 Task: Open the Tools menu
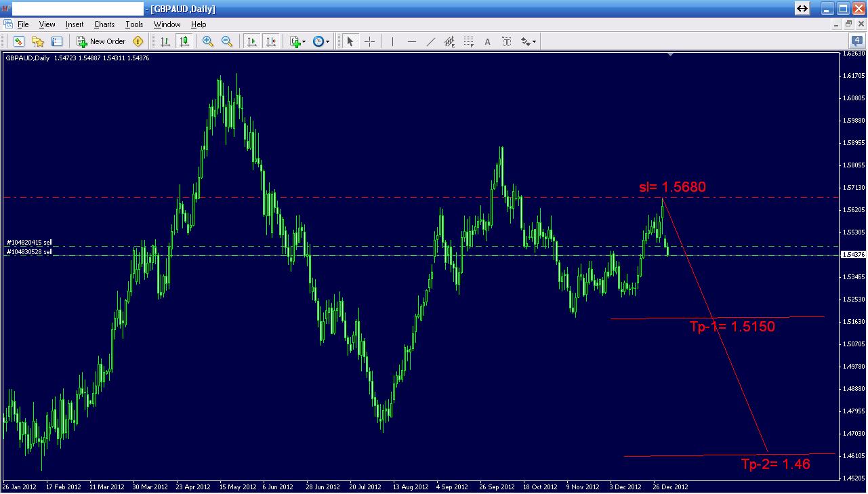pos(134,24)
